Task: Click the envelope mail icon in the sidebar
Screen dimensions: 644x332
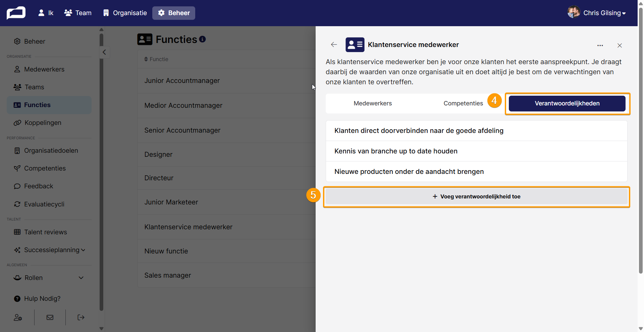Action: (x=50, y=318)
